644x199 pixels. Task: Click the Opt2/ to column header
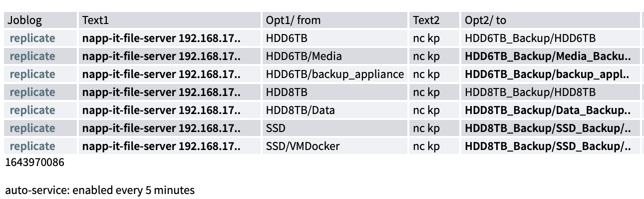click(x=485, y=20)
